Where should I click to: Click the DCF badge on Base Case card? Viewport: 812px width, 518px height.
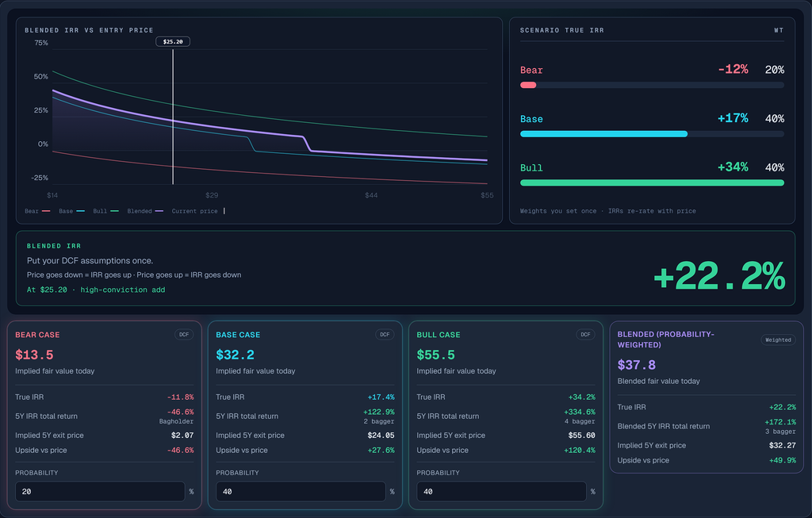pyautogui.click(x=385, y=335)
